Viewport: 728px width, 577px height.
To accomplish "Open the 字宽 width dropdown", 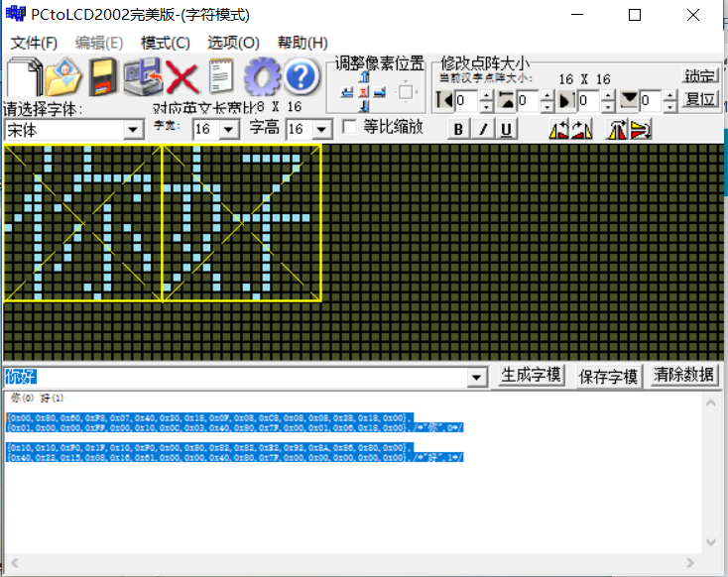I will click(x=229, y=129).
